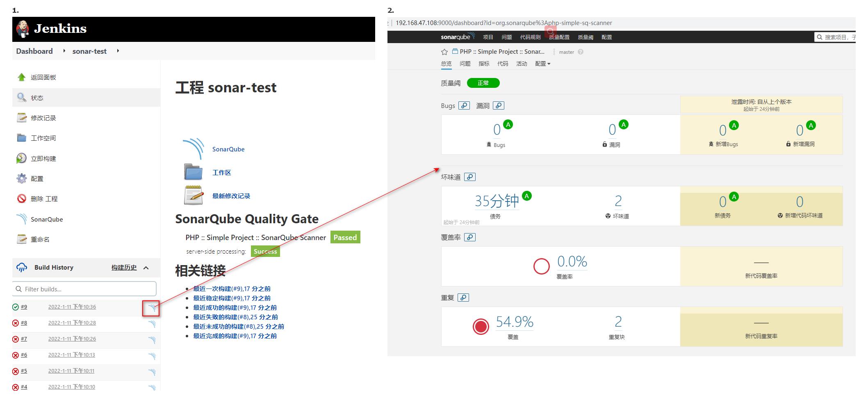Click the Dashboard breadcrumb link
Viewport: 868px width, 403px height.
[34, 51]
